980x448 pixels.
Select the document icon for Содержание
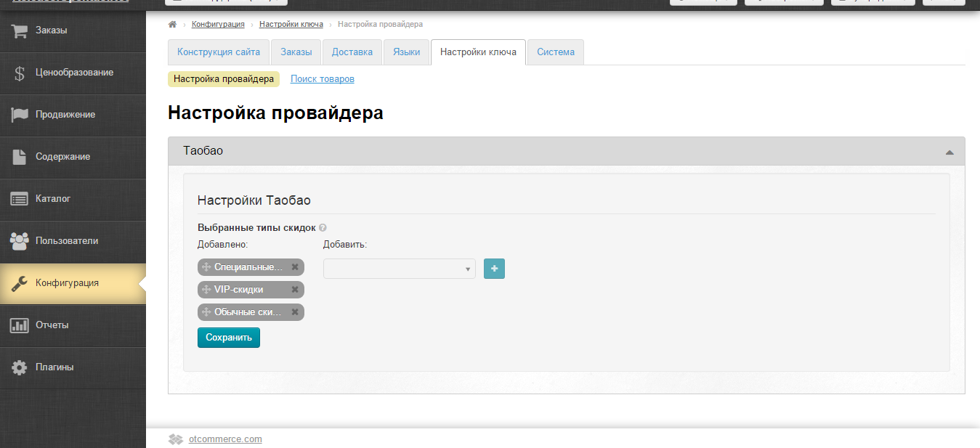pos(20,157)
